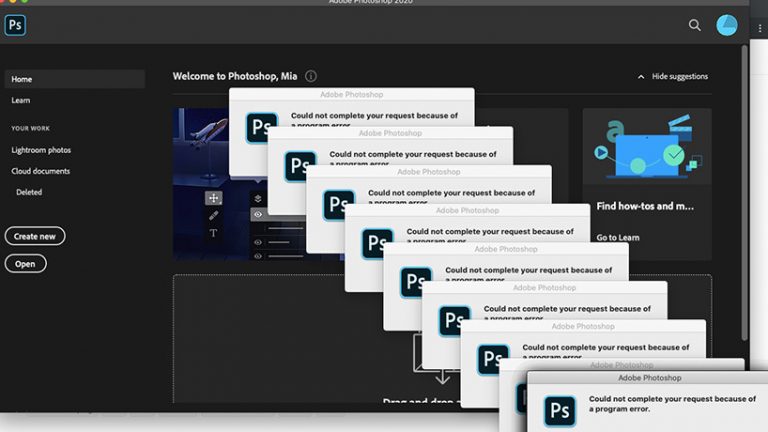Click the vertical three-dot menu at right edge

click(x=760, y=29)
